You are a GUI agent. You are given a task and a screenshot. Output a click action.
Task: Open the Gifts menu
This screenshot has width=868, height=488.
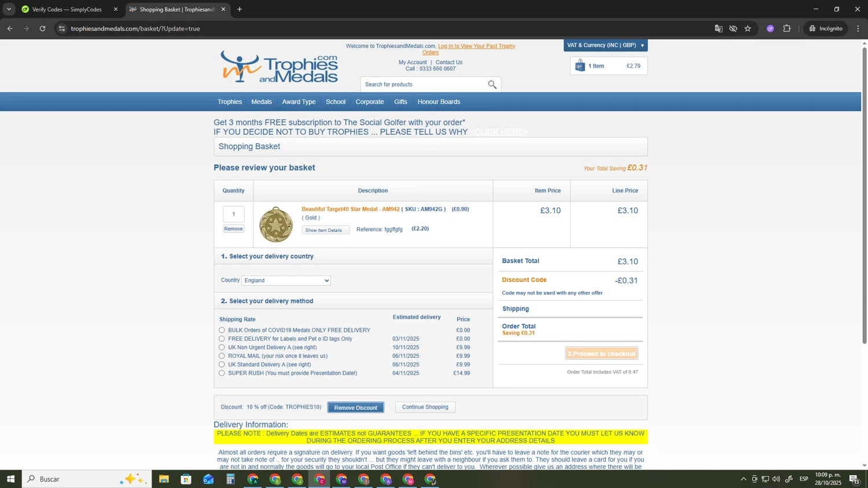(400, 102)
